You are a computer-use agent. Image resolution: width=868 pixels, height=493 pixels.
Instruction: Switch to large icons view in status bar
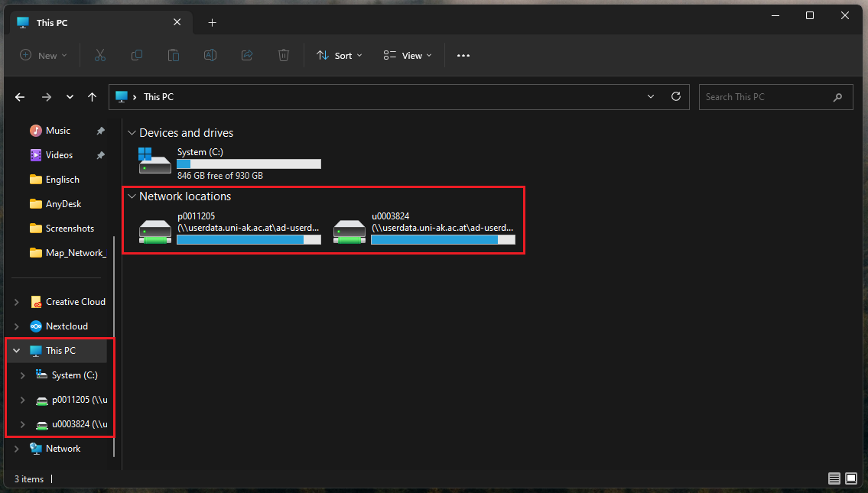(851, 478)
